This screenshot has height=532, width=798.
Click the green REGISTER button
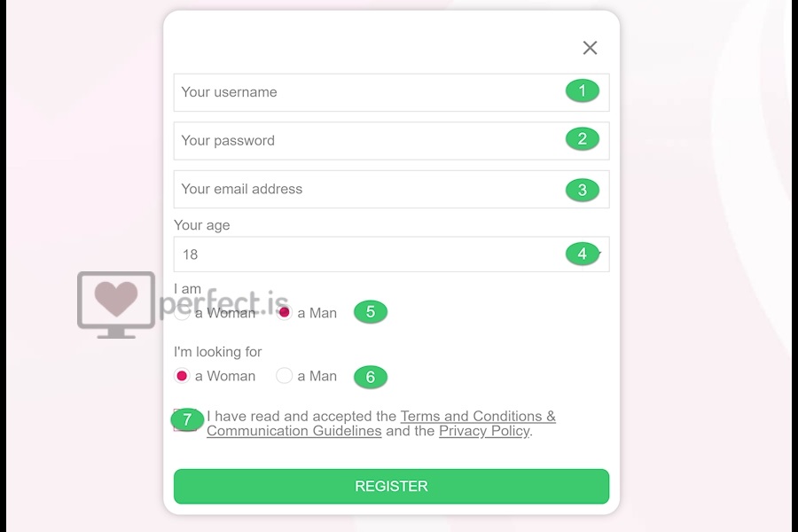coord(391,486)
